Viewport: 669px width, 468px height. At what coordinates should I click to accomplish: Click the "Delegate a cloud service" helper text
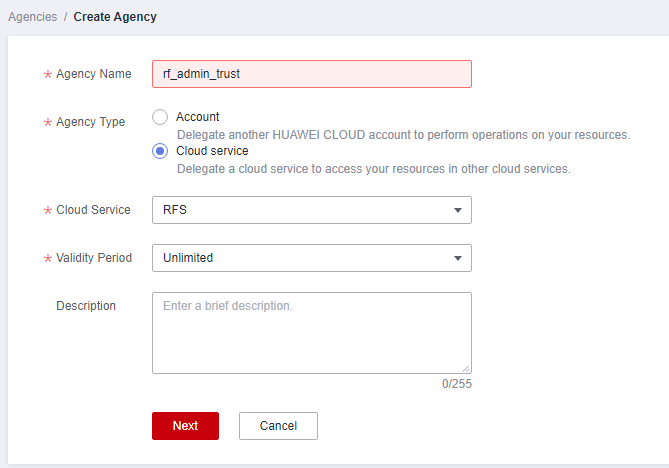point(373,169)
